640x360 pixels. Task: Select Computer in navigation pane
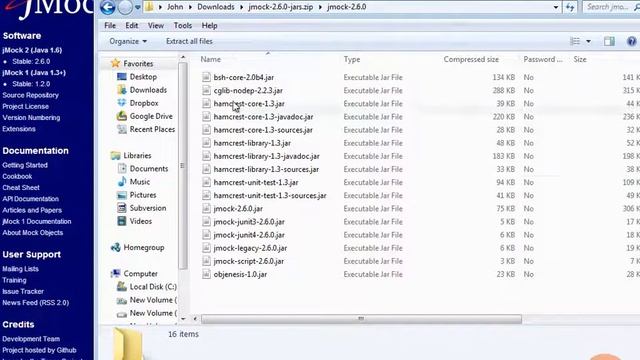(140, 273)
